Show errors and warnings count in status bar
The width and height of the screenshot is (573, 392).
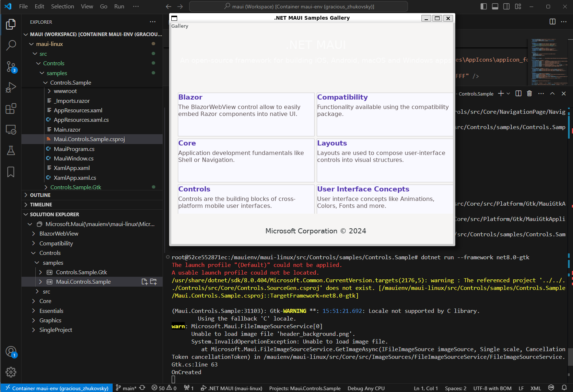point(164,388)
